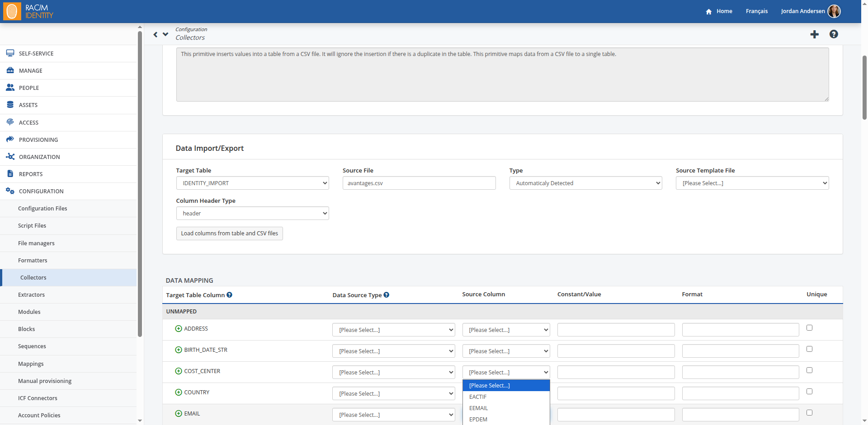The height and width of the screenshot is (425, 868).
Task: Open the Configuration Files sidebar item
Action: pos(68,209)
